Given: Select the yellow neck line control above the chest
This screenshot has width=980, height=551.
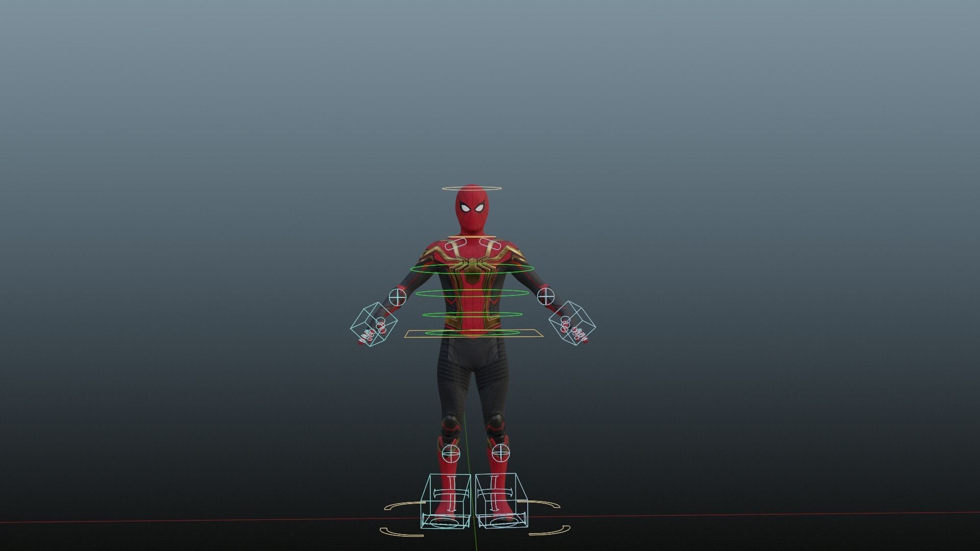Looking at the screenshot, I should (x=472, y=237).
